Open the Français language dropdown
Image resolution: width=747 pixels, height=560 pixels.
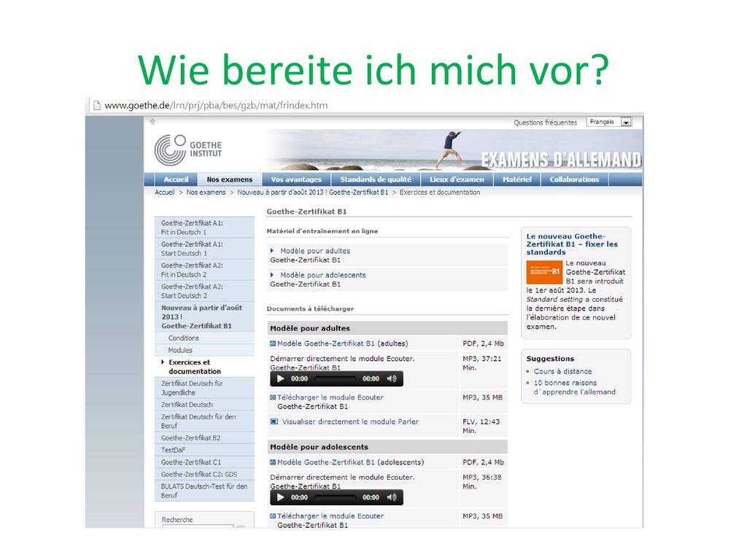[609, 122]
